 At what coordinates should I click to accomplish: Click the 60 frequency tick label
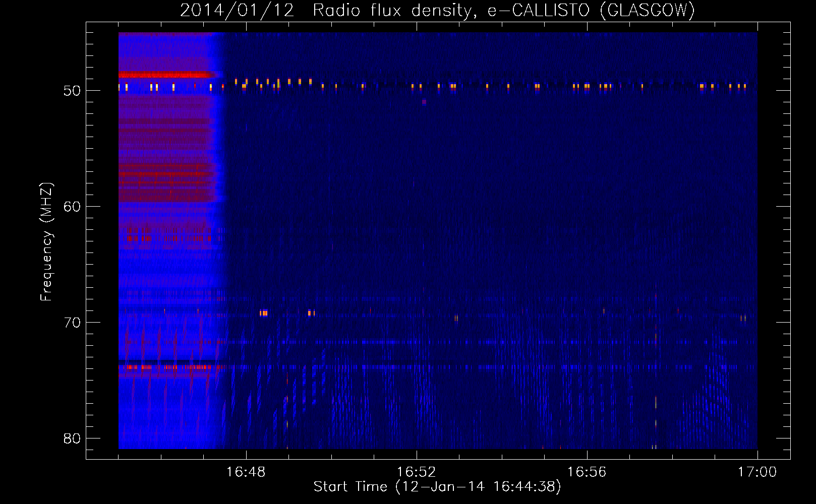72,207
